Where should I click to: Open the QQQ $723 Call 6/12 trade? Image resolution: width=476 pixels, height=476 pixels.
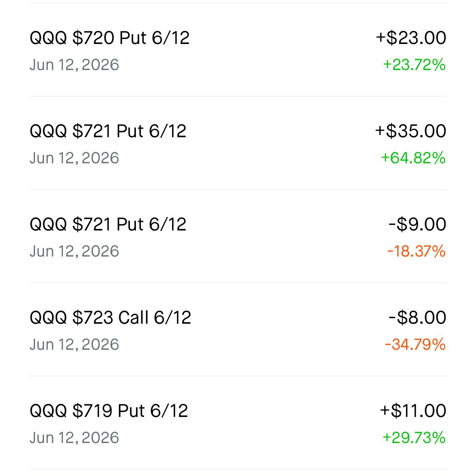pyautogui.click(x=238, y=329)
